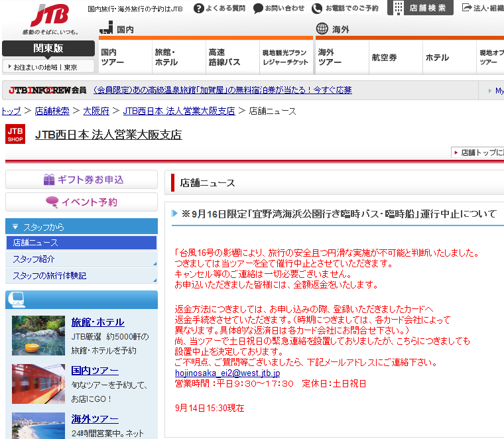Open スタッフの旅行体験記 sidebar item

pyautogui.click(x=82, y=275)
